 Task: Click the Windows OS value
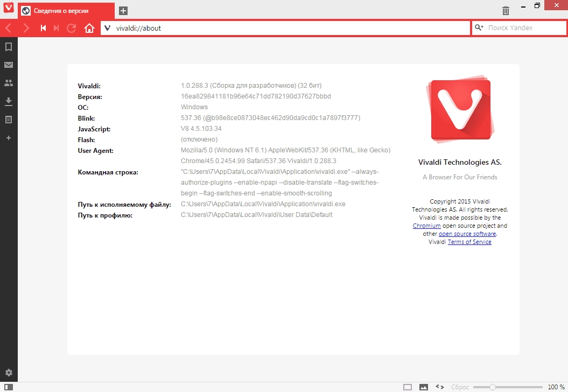194,107
